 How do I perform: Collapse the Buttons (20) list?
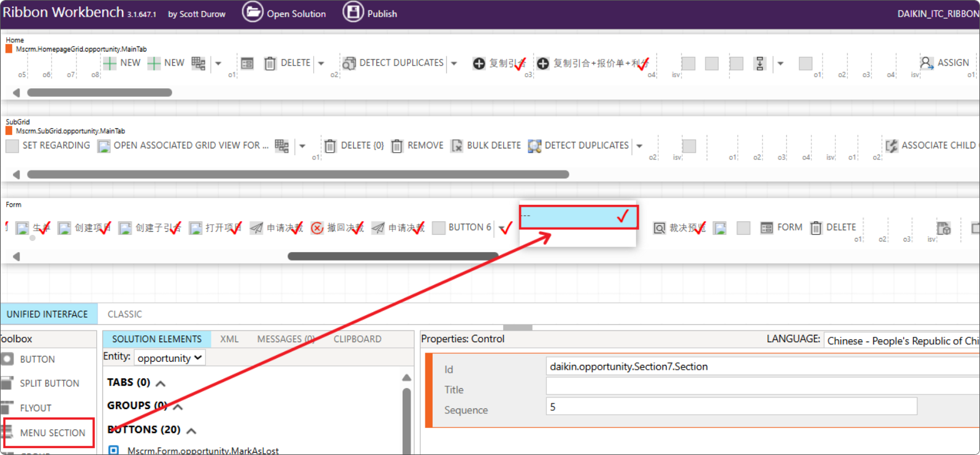point(191,430)
